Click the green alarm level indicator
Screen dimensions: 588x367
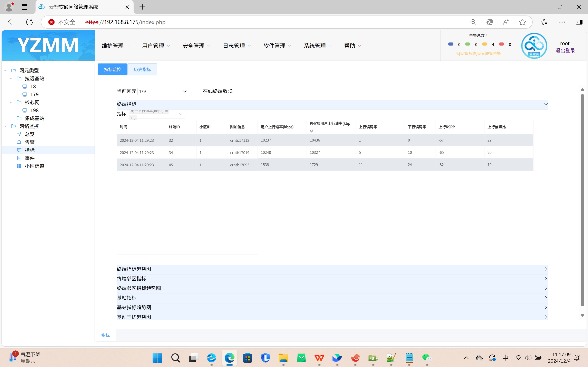[468, 44]
